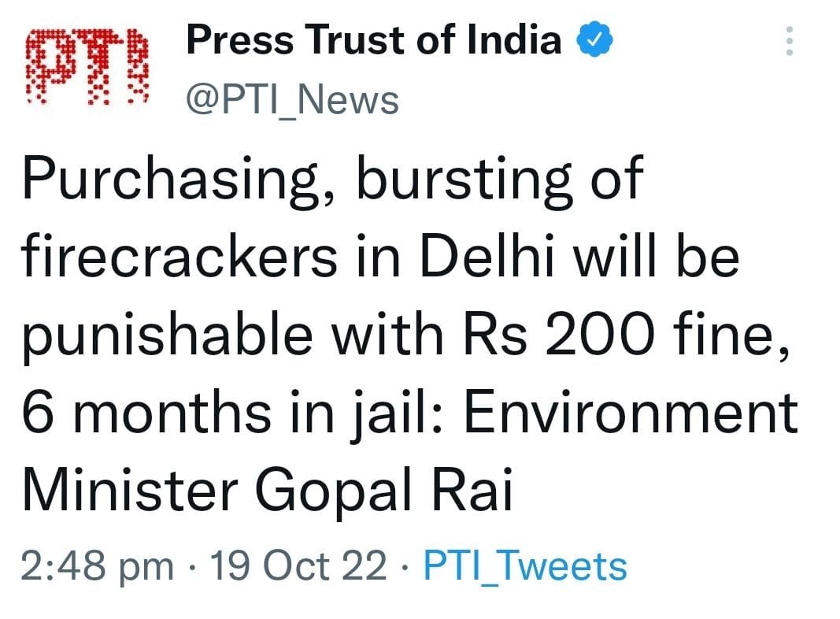Click the word firecrackers in tweet text

coord(179,256)
